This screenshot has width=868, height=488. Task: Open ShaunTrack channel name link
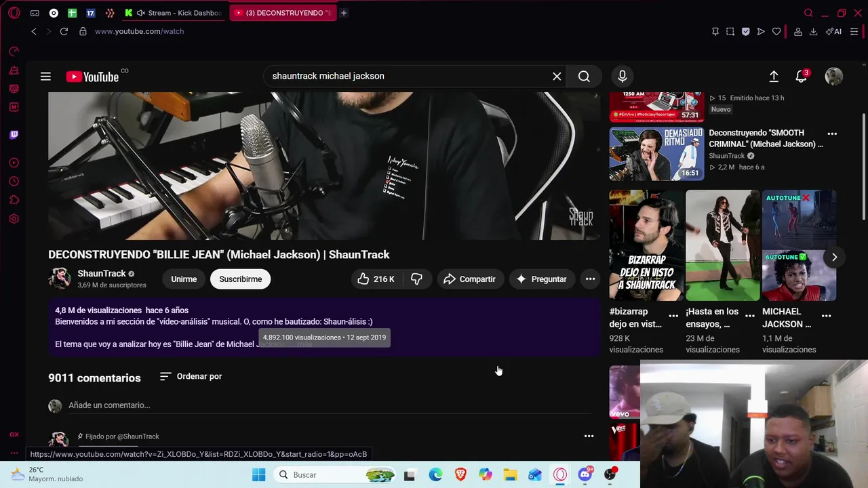[x=102, y=273]
